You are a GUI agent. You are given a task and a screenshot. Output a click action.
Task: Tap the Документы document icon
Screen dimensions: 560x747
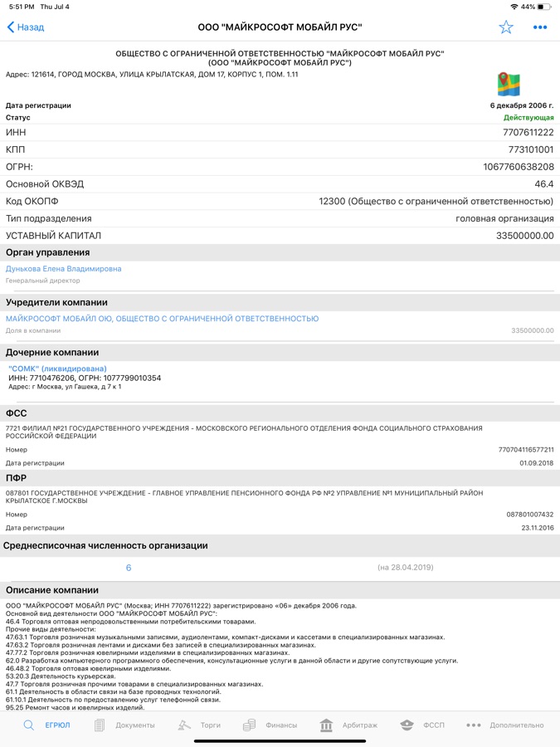point(100,725)
